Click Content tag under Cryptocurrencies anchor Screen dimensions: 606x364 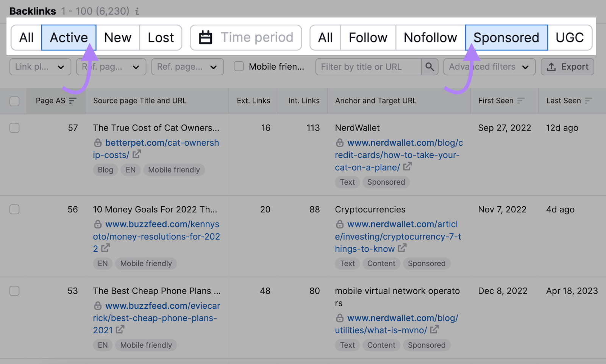tap(381, 263)
